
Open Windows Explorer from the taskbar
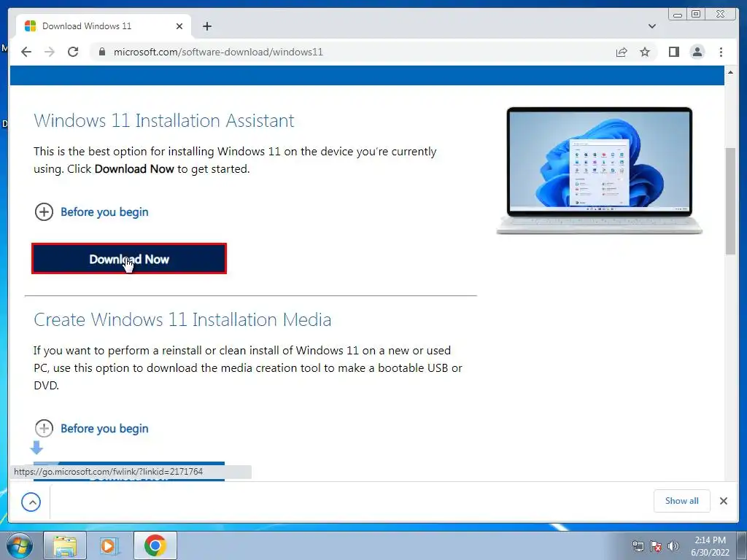pyautogui.click(x=65, y=545)
